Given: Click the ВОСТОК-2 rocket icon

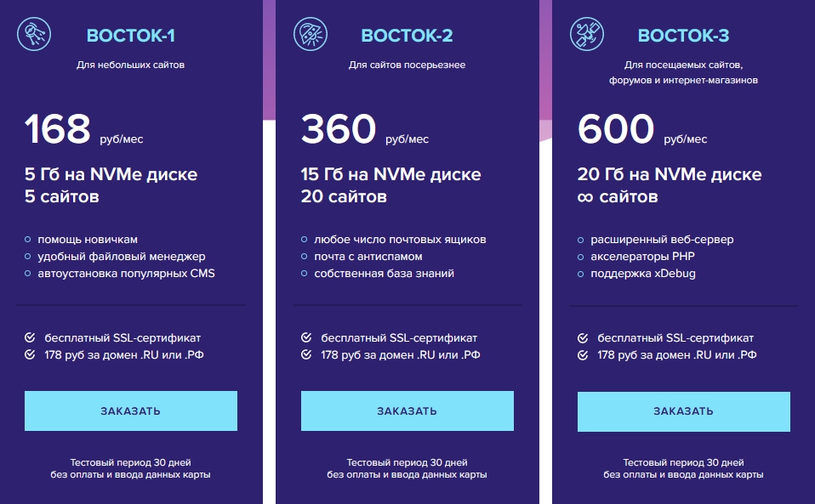Looking at the screenshot, I should click(x=311, y=35).
